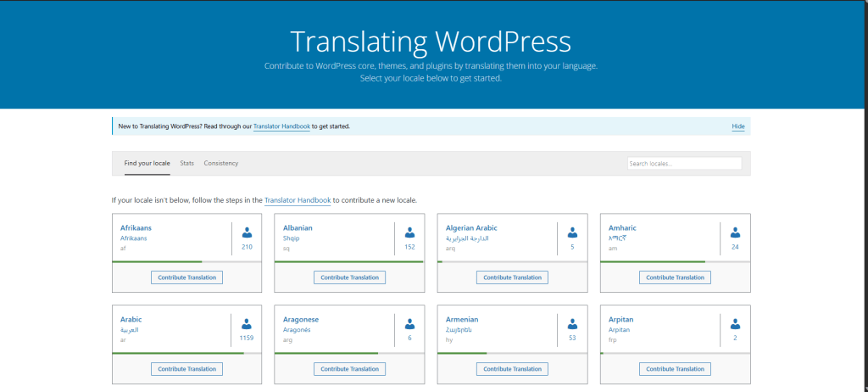Open Translator Handbook link in the blue notice

(281, 126)
